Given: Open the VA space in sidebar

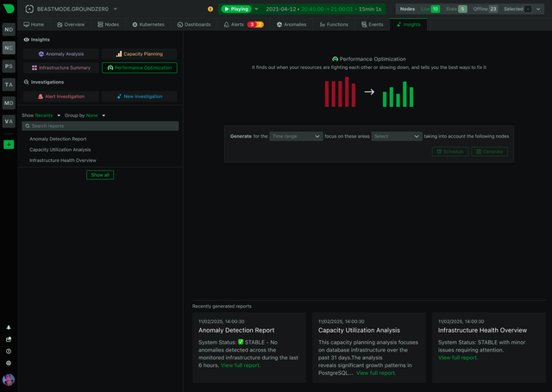Looking at the screenshot, I should [9, 121].
